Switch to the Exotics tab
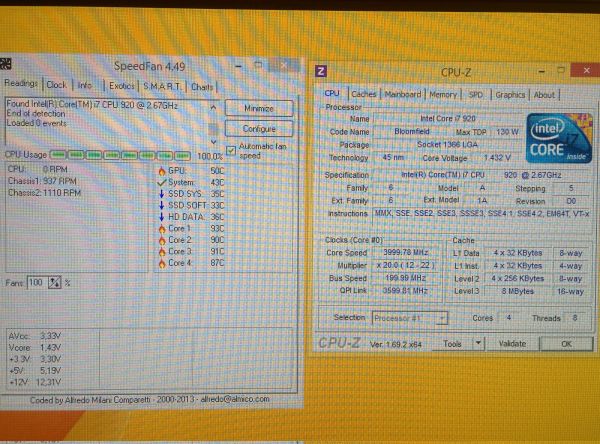Screen dimensions: 600x444 pos(121,86)
